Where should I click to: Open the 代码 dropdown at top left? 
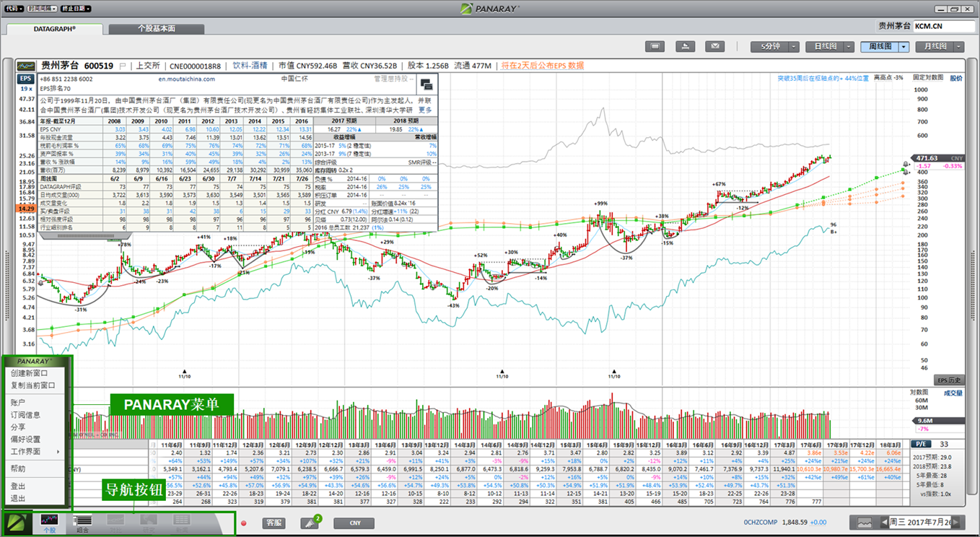coord(14,9)
